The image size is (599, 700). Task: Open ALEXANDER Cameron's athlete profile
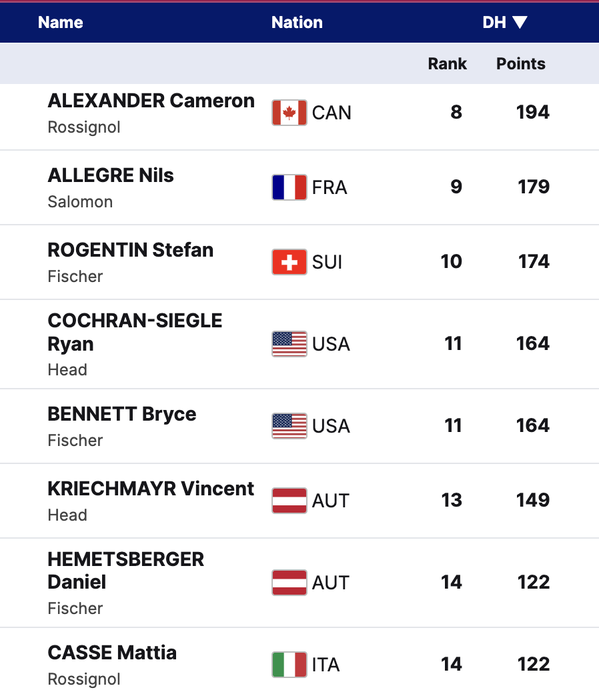click(x=151, y=101)
